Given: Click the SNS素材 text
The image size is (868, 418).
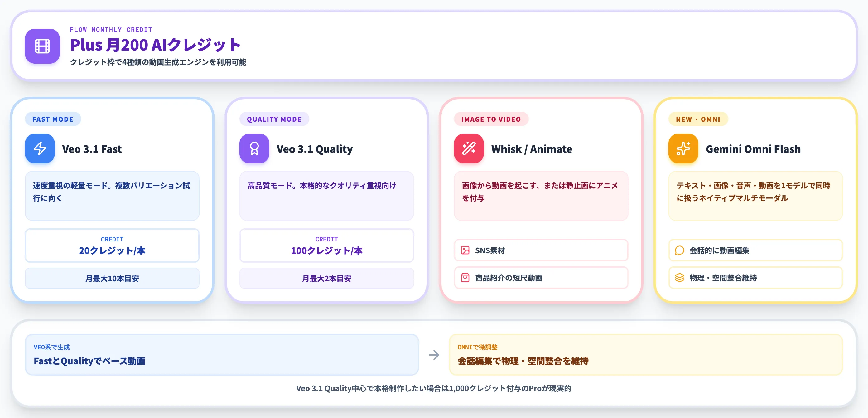Looking at the screenshot, I should pyautogui.click(x=490, y=250).
